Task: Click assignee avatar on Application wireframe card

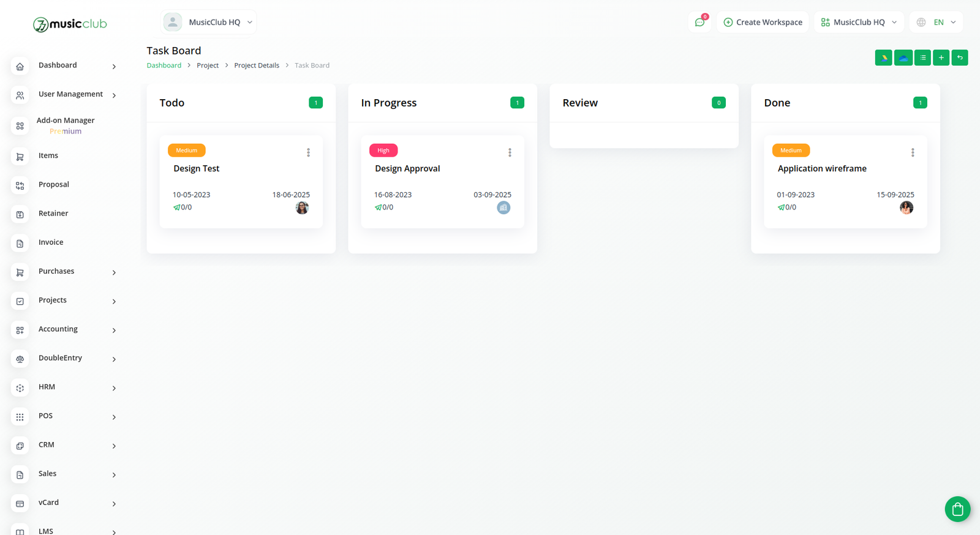Action: (x=907, y=208)
